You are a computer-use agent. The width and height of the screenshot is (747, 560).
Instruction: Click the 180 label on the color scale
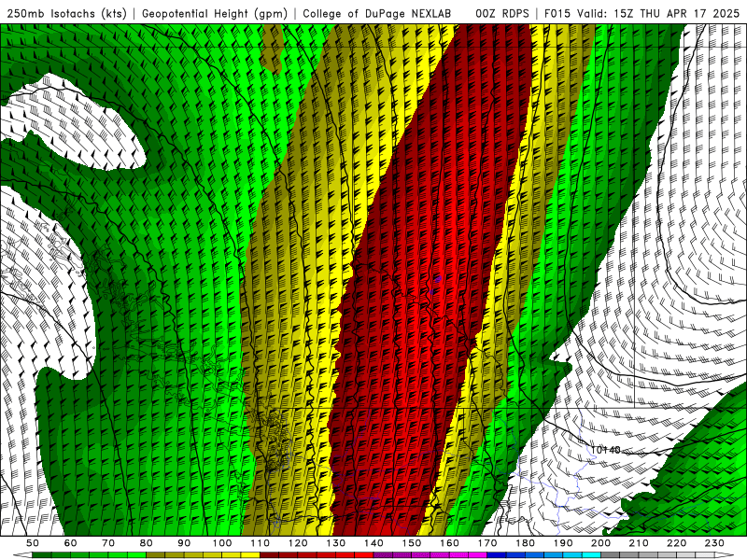click(x=525, y=543)
